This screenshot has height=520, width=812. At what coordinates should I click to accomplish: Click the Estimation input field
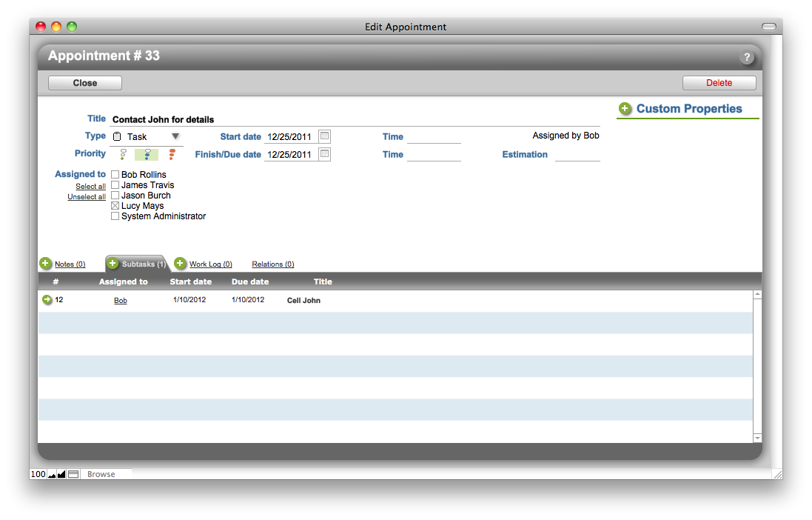point(577,155)
